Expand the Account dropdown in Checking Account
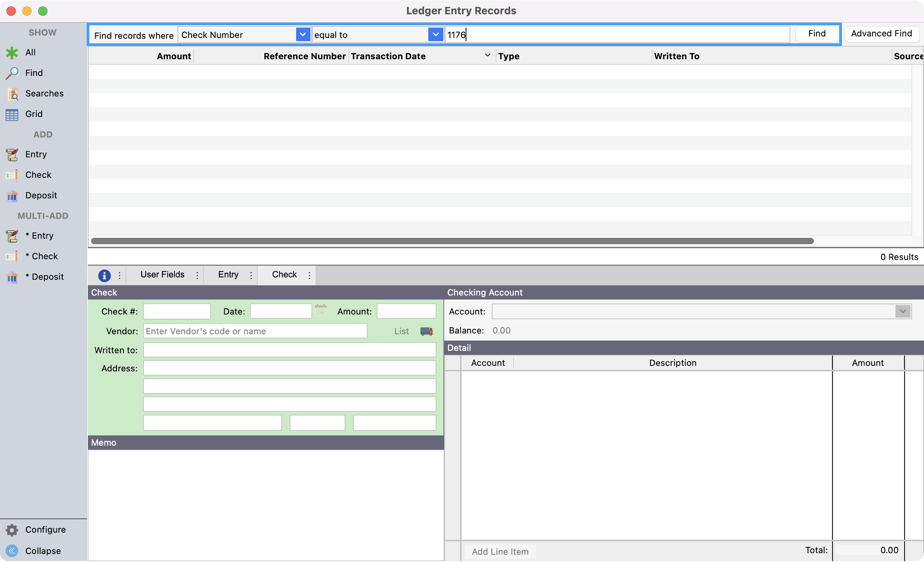Image resolution: width=924 pixels, height=562 pixels. (x=902, y=311)
